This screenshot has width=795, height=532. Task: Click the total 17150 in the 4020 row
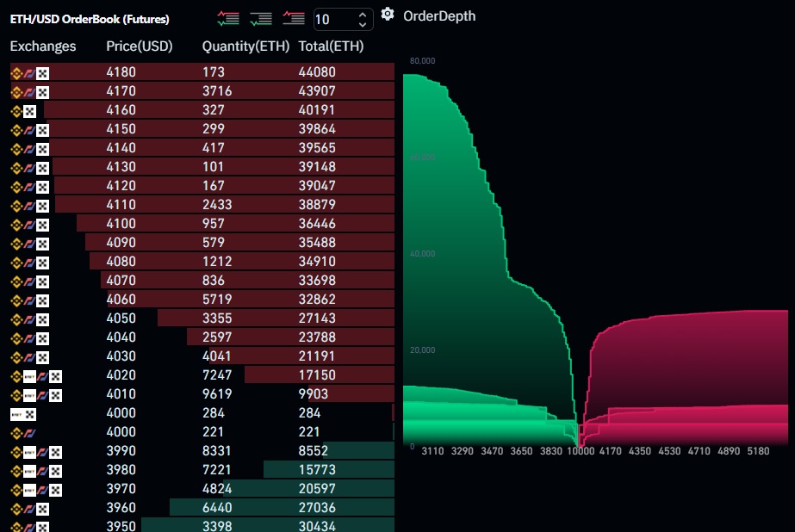pos(317,375)
